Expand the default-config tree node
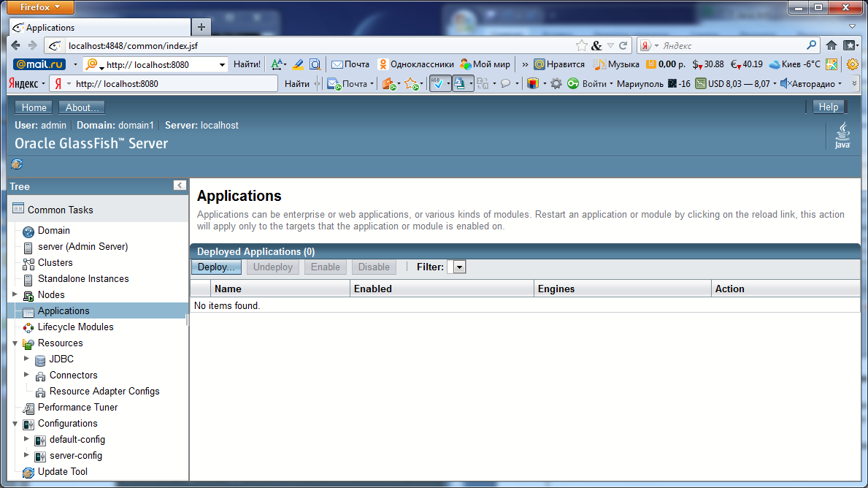Screen dimensions: 868x488 pyautogui.click(x=26, y=439)
